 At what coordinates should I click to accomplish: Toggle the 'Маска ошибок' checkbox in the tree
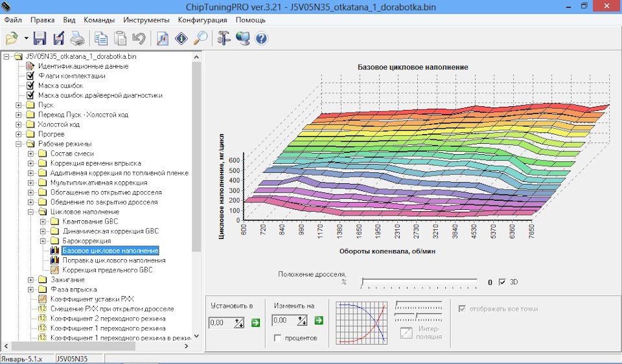30,85
